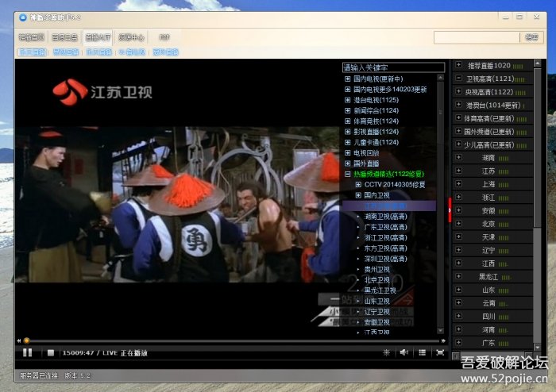Expand the 国内卫视 subnode
This screenshot has width=556, height=392.
[358, 195]
